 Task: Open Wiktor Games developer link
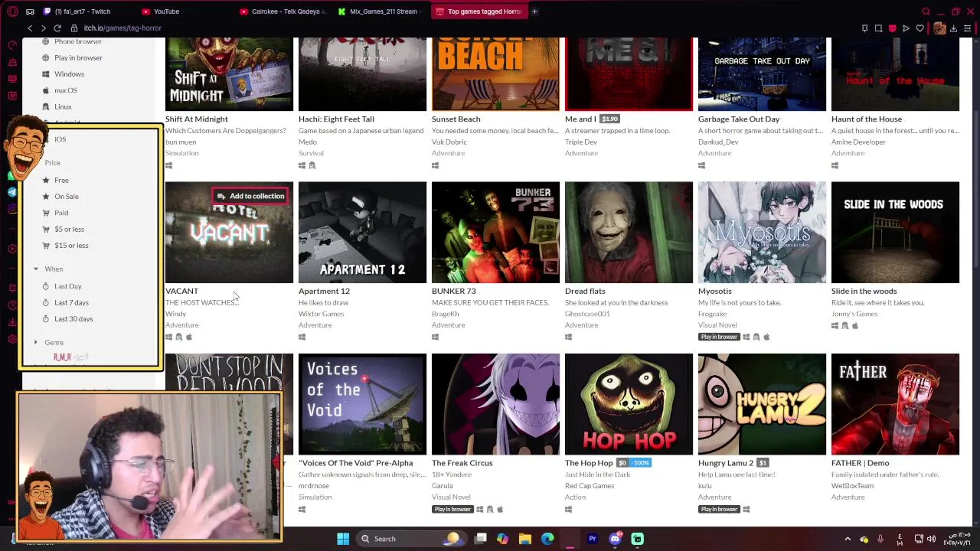coord(321,314)
